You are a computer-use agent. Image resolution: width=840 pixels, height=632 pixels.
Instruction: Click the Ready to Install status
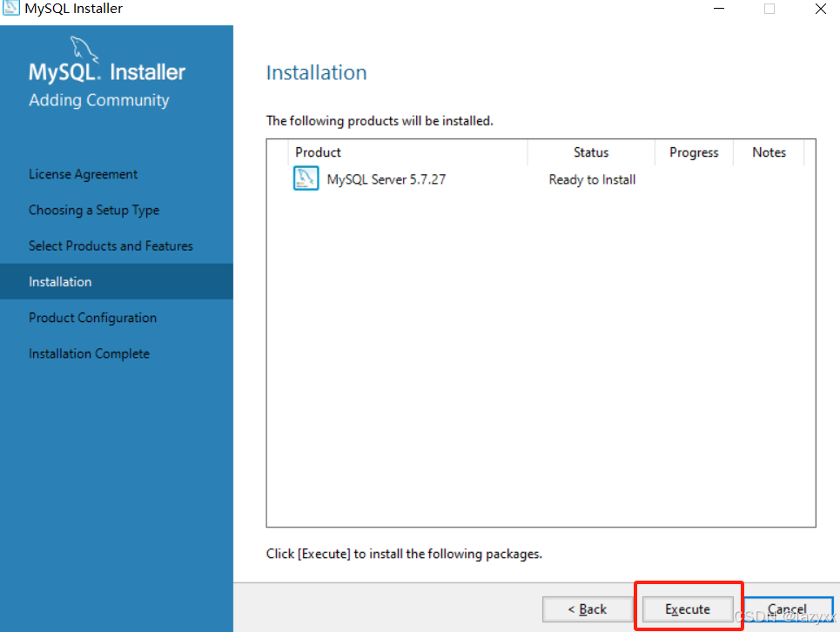pos(592,180)
